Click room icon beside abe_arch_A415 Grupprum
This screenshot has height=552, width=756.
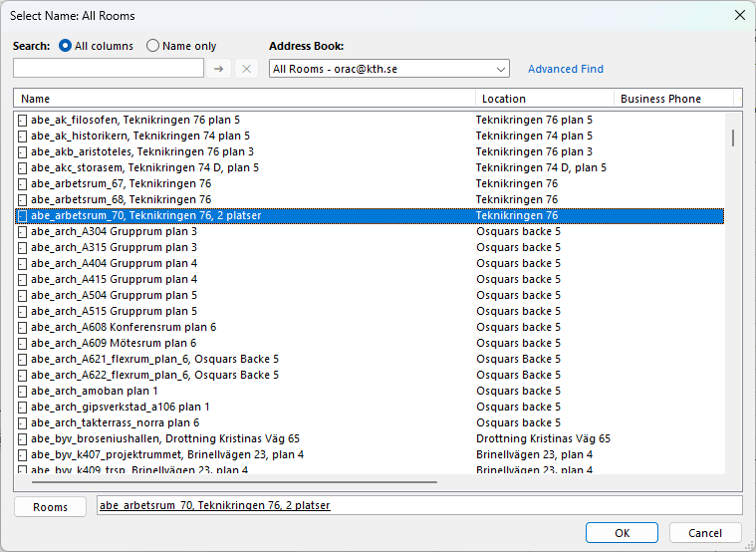(22, 279)
